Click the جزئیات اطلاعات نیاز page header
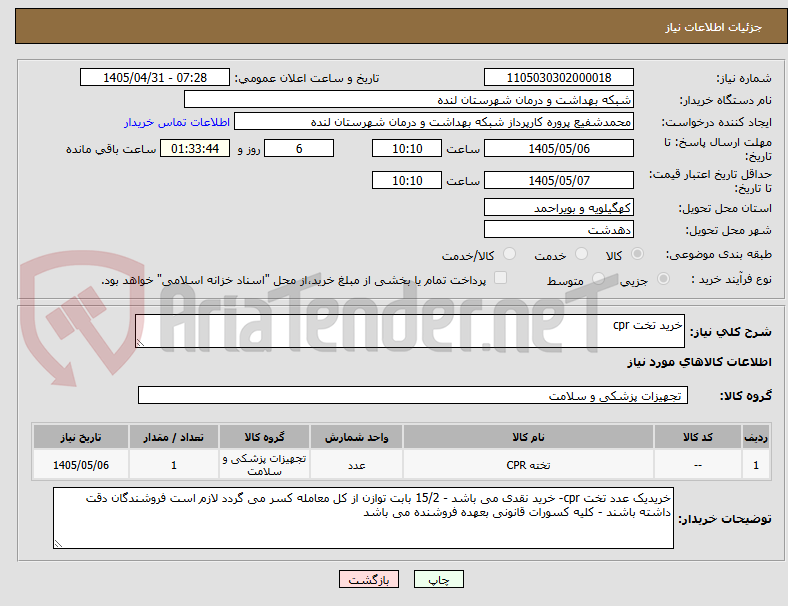 713,27
